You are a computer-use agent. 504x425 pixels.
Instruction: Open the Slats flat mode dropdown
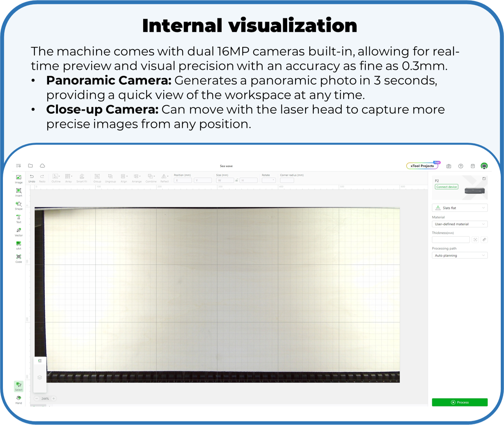tap(459, 208)
